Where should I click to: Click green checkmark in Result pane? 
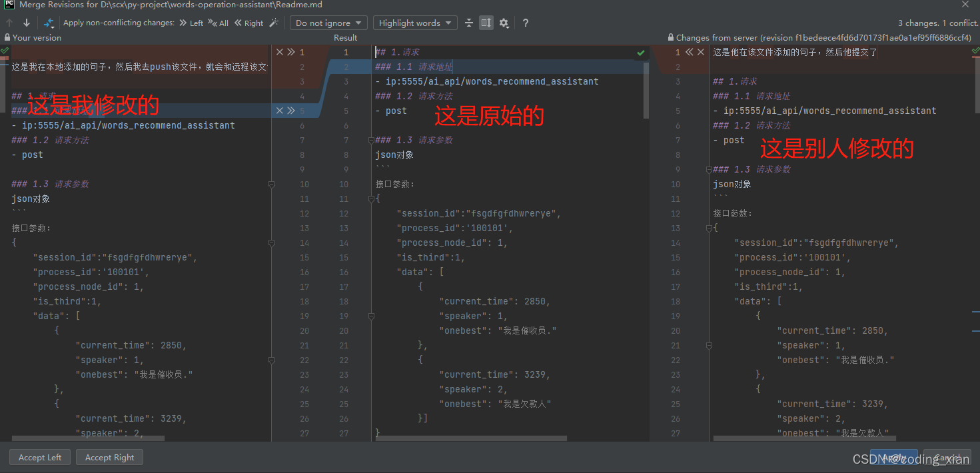tap(640, 53)
